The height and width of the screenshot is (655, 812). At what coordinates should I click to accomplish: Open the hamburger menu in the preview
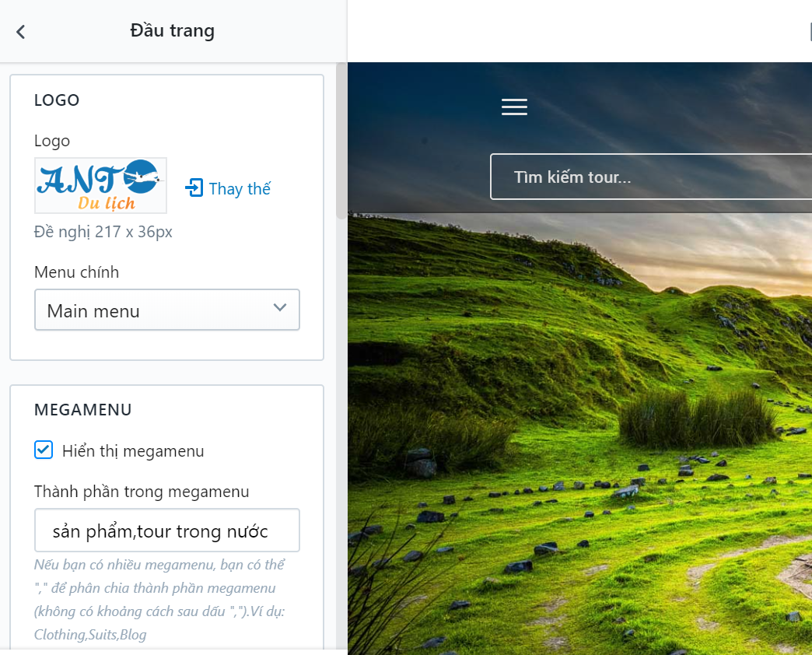514,107
